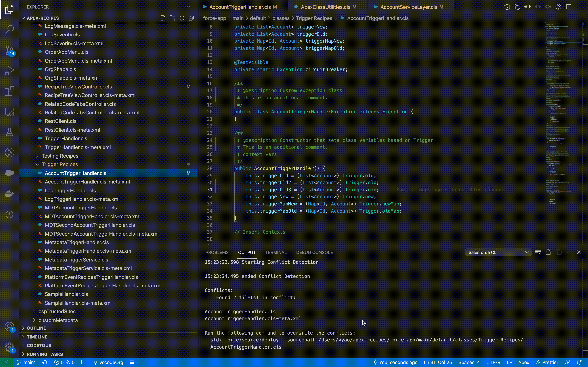Toggle Prettier formatter in status bar
The height and width of the screenshot is (367, 588).
pos(547,362)
